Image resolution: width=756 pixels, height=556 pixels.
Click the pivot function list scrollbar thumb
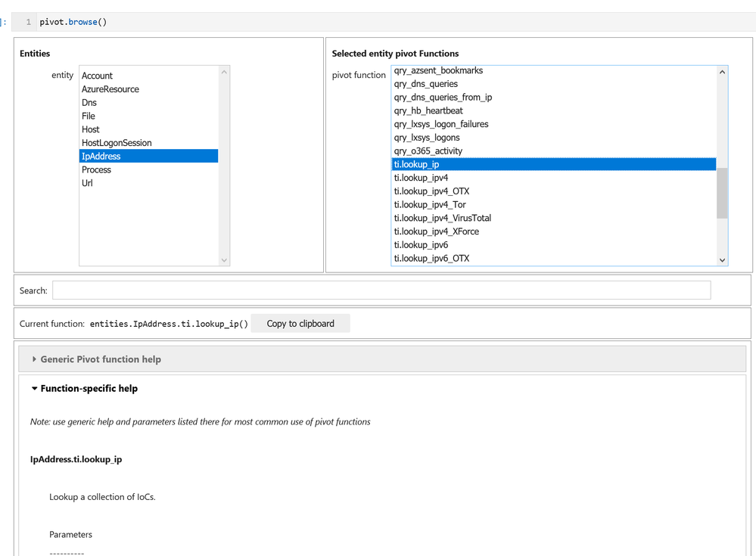(722, 193)
